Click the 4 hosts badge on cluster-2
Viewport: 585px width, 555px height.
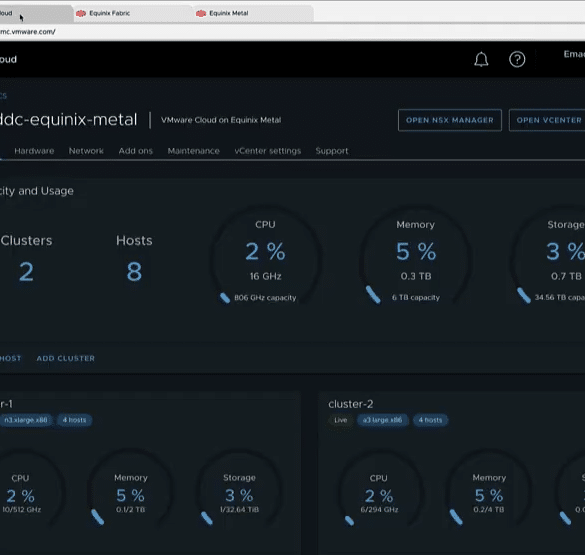(x=430, y=420)
